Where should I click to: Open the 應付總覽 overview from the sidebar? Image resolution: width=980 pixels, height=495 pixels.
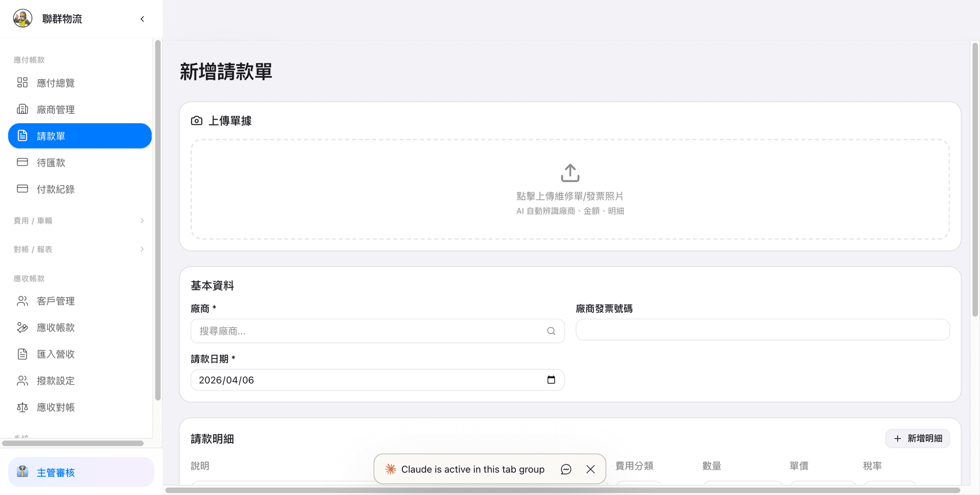point(22,82)
